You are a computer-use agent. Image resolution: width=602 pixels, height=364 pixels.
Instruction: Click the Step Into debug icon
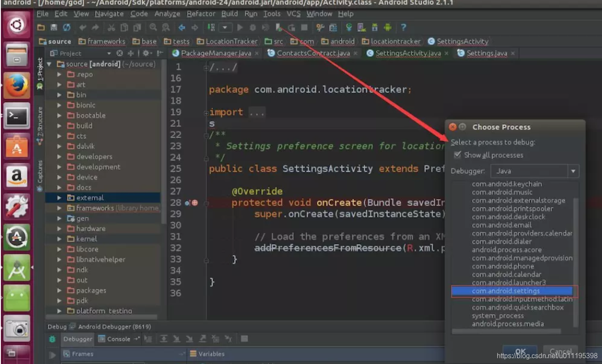[x=176, y=339]
